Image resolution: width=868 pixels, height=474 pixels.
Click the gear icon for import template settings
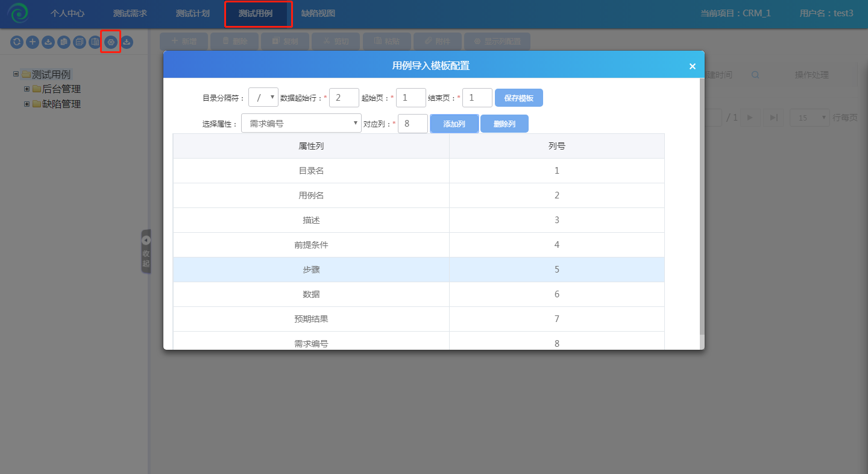(110, 42)
